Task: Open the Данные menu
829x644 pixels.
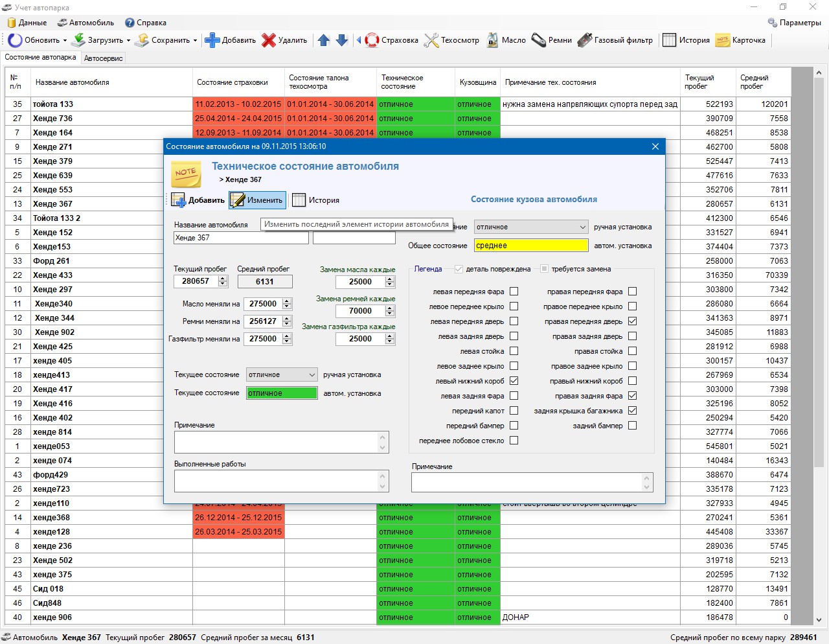Action: coord(27,23)
